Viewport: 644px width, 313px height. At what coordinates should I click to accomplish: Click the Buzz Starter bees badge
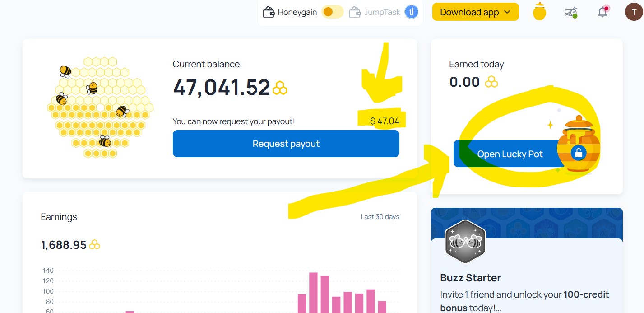tap(465, 242)
